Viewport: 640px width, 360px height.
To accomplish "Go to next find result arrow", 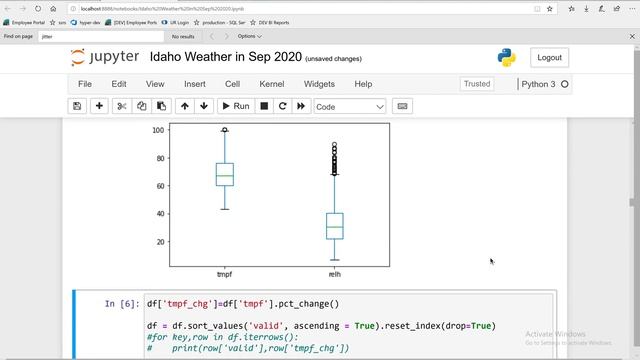I will click(227, 36).
